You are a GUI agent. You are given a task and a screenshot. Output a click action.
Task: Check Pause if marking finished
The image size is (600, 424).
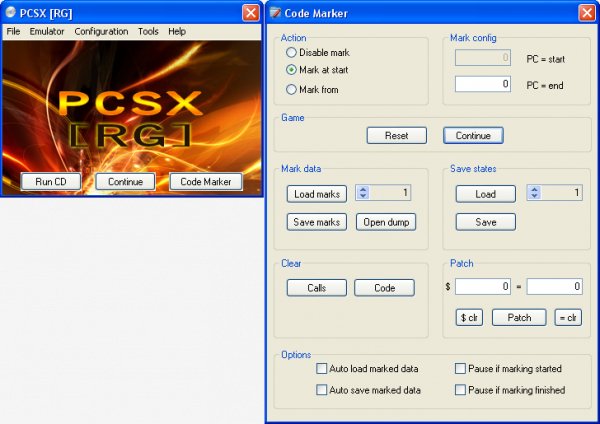tap(460, 390)
